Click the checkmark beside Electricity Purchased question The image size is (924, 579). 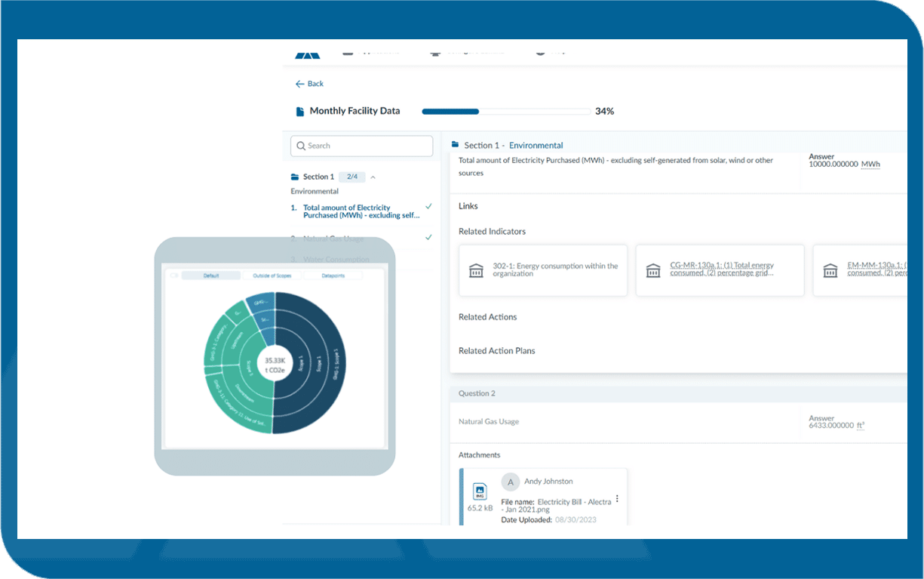[x=428, y=206]
